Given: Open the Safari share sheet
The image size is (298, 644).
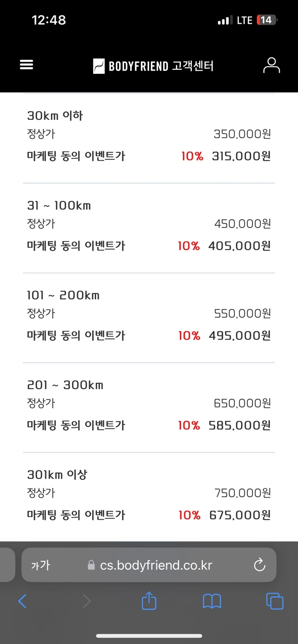Looking at the screenshot, I should [149, 602].
